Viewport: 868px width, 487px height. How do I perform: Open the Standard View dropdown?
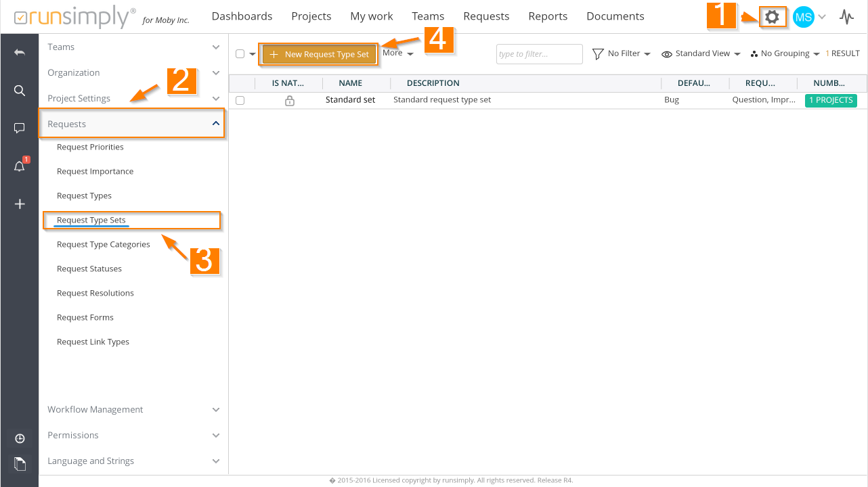[x=701, y=53]
